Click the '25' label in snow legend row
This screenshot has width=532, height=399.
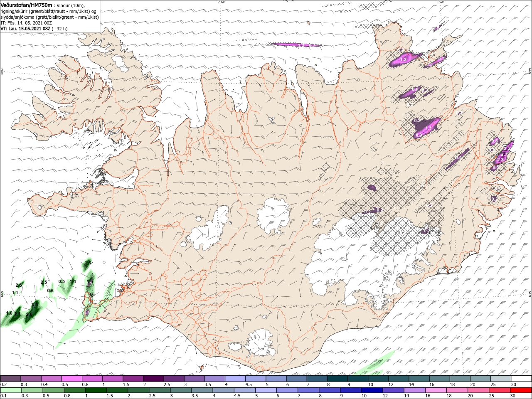493,384
